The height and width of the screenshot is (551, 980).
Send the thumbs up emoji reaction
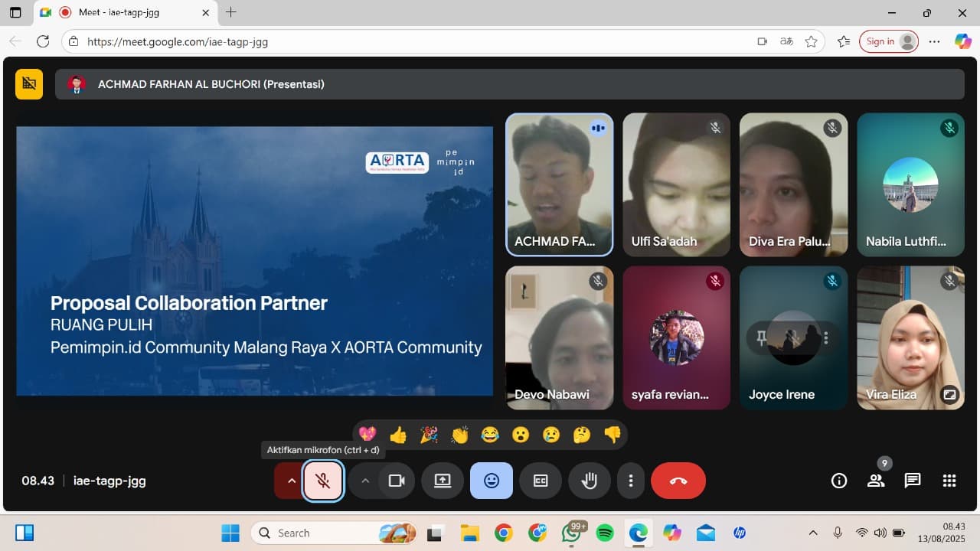(398, 435)
